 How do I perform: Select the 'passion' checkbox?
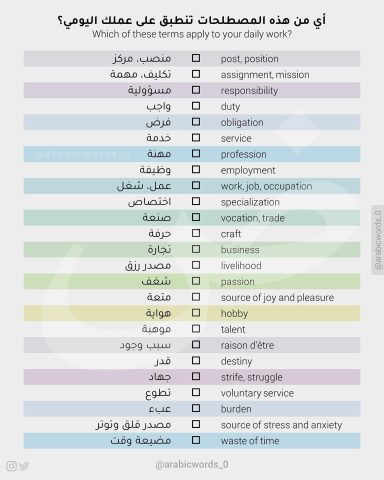click(x=196, y=281)
